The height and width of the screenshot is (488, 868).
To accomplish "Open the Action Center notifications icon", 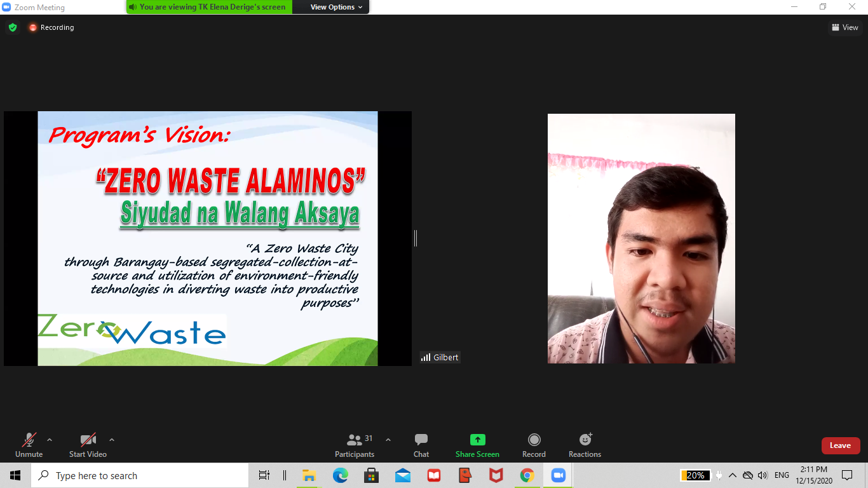I will (x=847, y=475).
